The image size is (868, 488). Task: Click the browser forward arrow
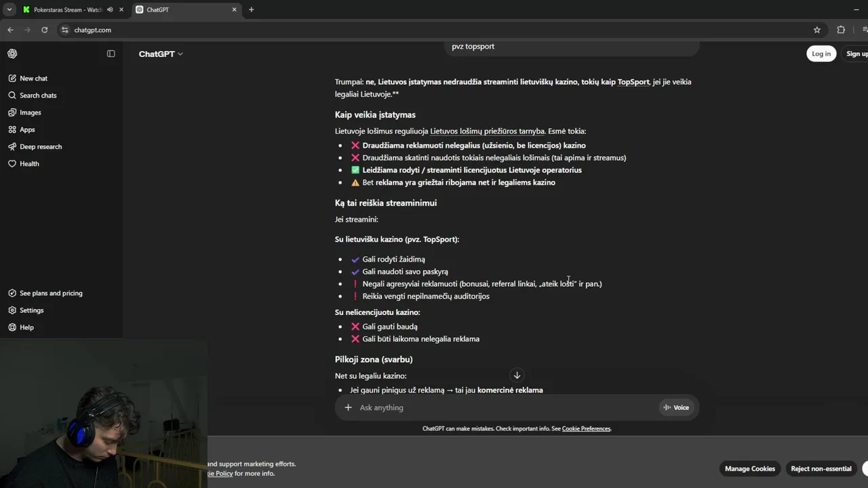(27, 30)
